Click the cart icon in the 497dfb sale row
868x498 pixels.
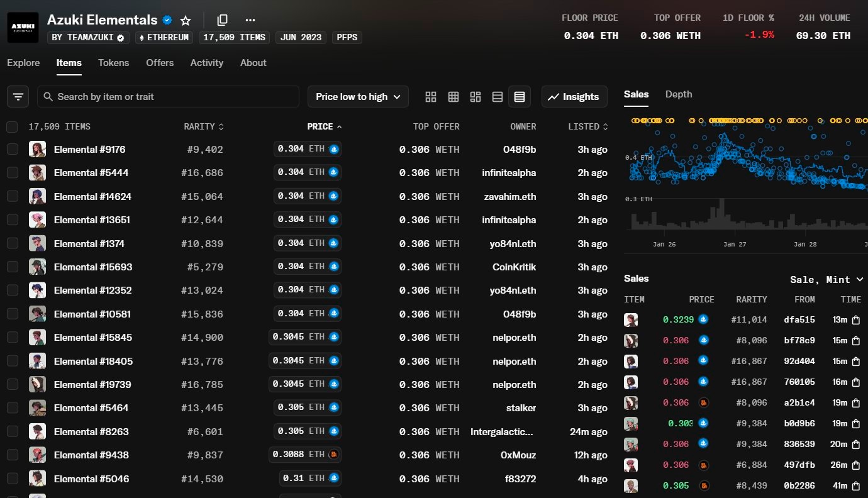pos(856,465)
